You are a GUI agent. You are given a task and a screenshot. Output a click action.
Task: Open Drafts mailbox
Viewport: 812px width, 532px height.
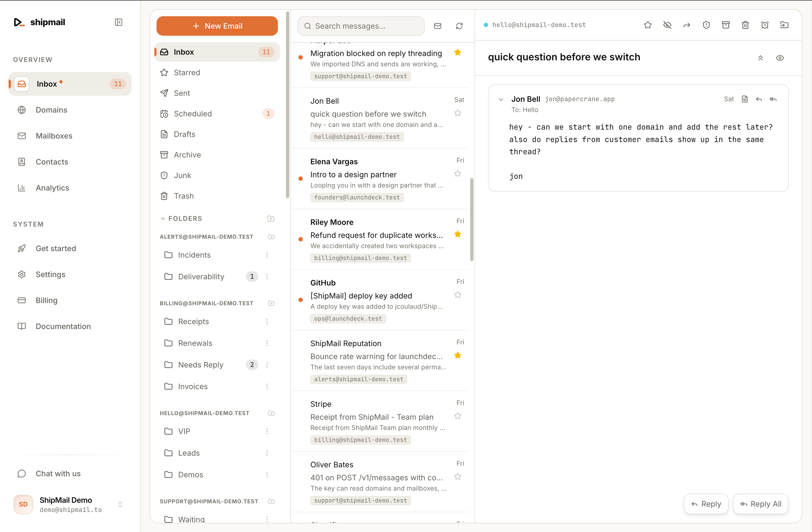click(x=217, y=134)
